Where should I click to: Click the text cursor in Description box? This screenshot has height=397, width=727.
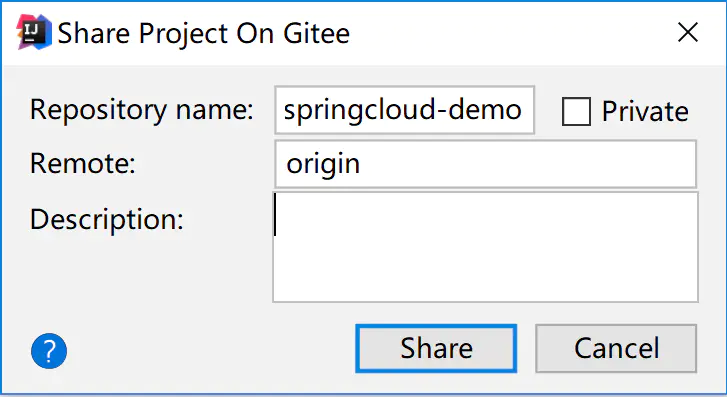275,215
